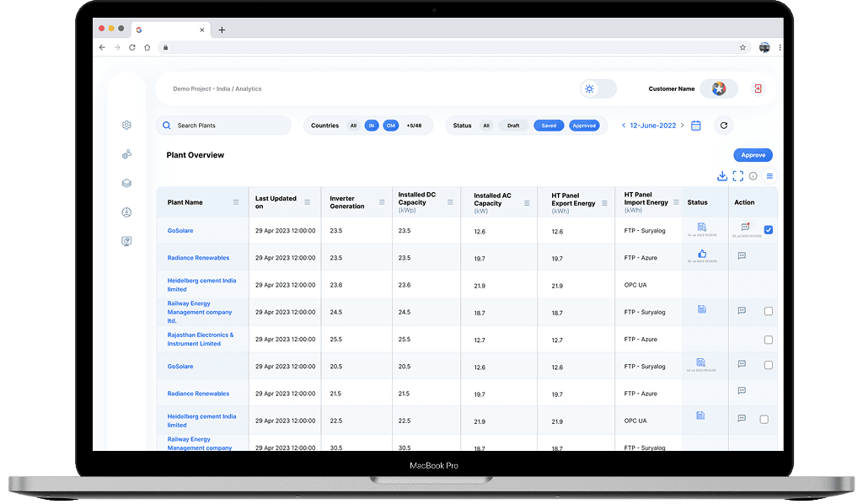Select the All status filter
The width and height of the screenshot is (863, 504).
pyautogui.click(x=486, y=126)
